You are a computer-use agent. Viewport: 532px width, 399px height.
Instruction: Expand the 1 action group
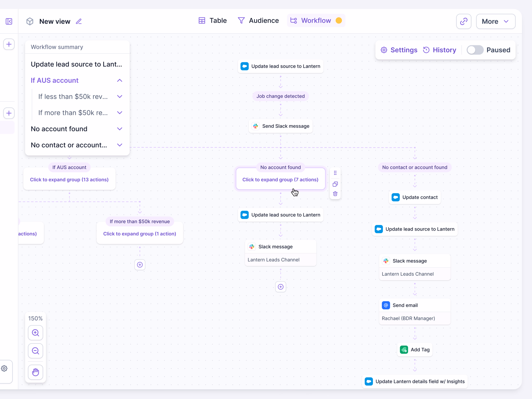coord(140,234)
